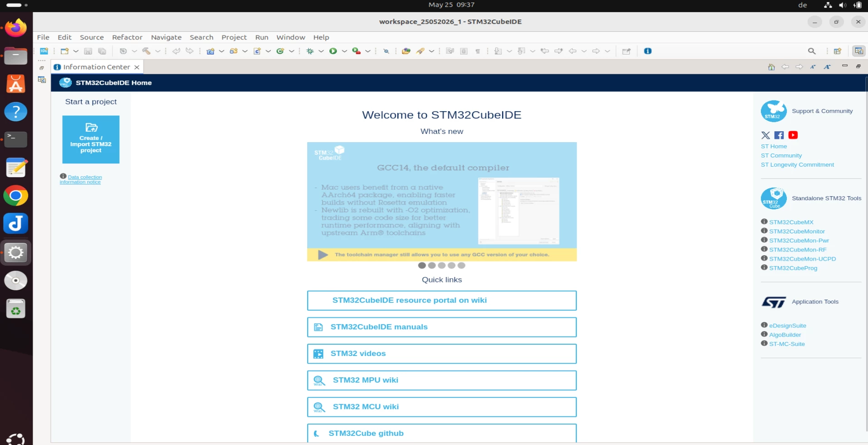Close the Information Center tab

pyautogui.click(x=137, y=67)
